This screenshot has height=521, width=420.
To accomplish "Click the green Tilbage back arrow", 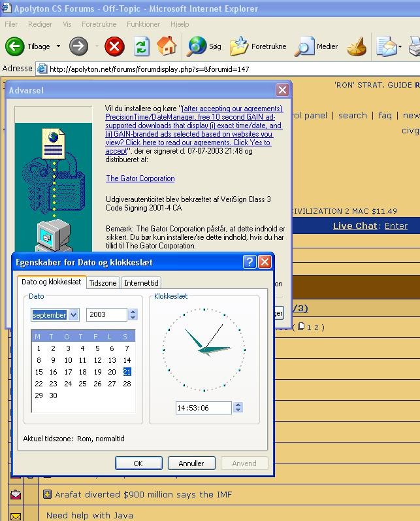I will 15,46.
